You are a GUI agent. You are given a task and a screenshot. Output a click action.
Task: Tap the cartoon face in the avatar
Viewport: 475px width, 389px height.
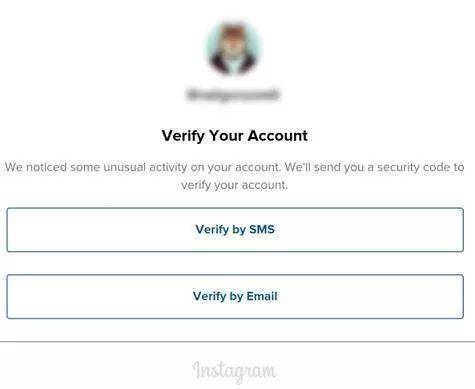pos(233,47)
